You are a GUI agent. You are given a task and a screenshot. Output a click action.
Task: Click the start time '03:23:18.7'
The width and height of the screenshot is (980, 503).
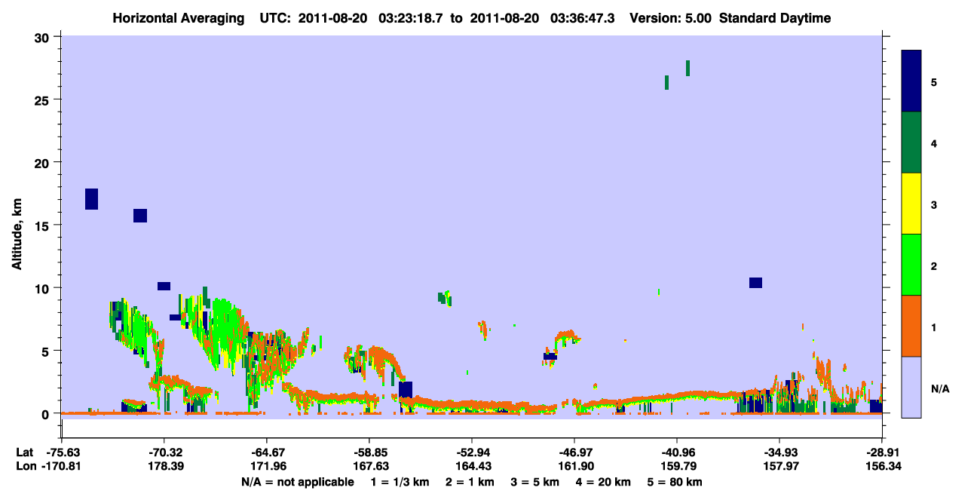tap(412, 18)
